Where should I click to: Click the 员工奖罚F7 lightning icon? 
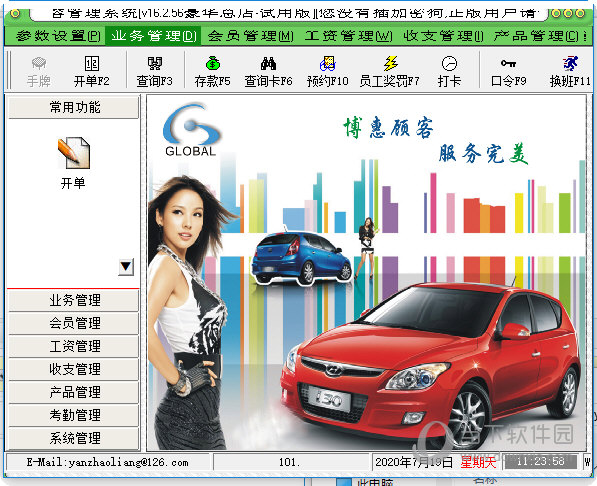[389, 71]
